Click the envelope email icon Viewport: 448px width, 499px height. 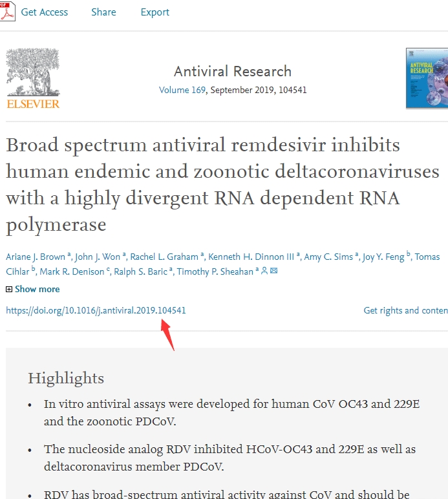tap(273, 271)
